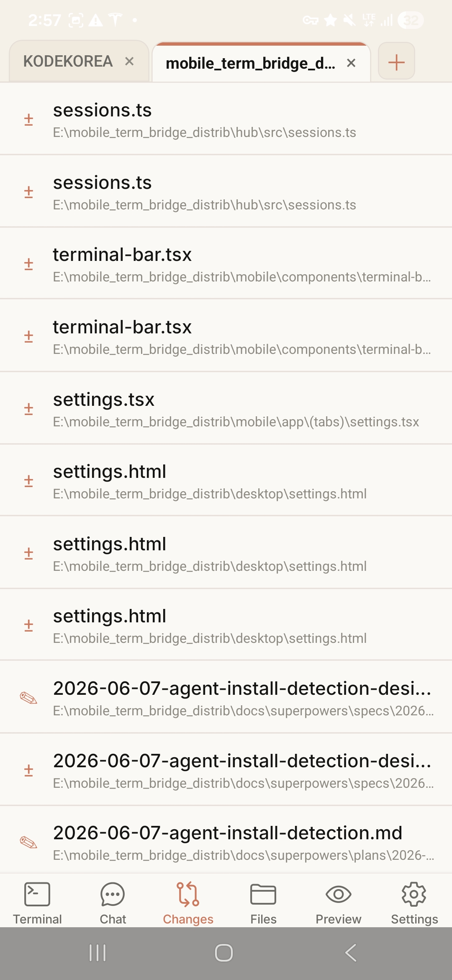Open the first settings.html change entry

coord(226,480)
